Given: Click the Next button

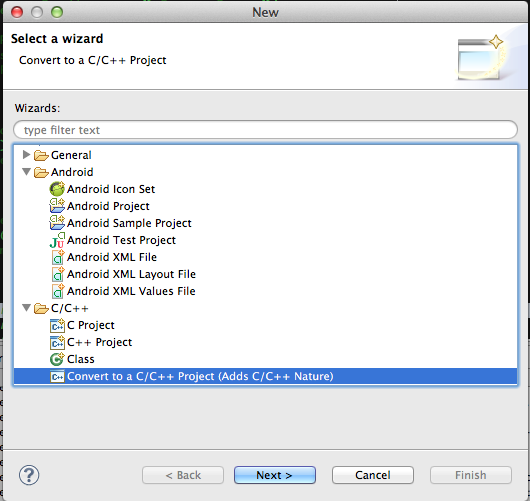Looking at the screenshot, I should (275, 475).
